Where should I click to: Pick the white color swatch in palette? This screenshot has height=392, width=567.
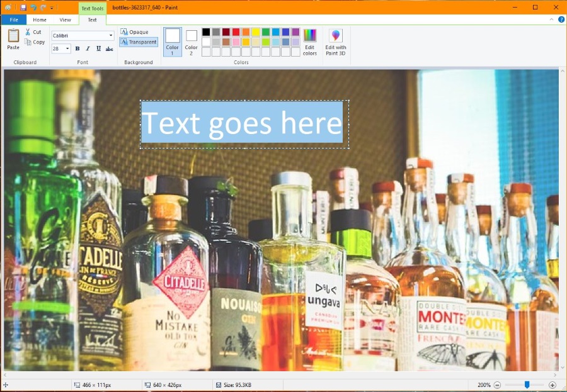click(x=206, y=42)
